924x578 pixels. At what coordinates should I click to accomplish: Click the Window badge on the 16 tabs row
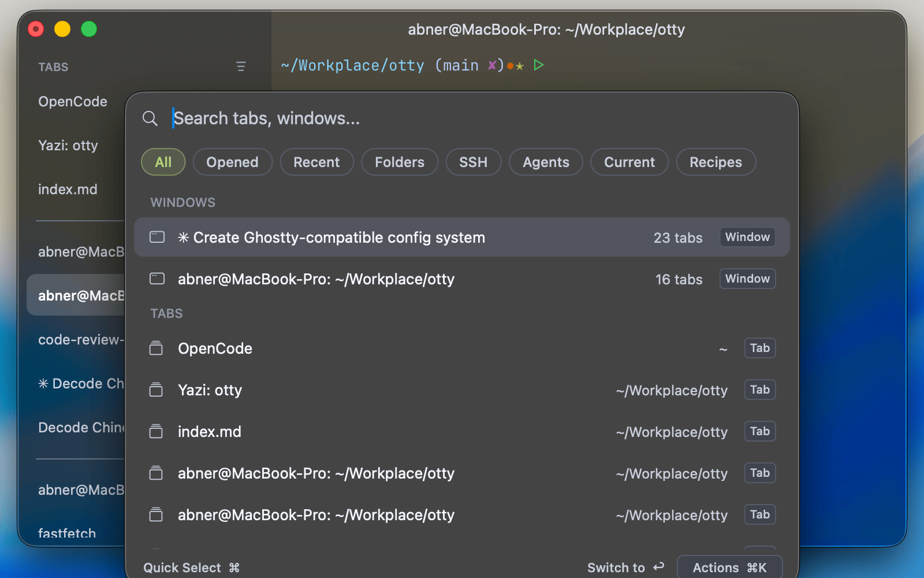coord(747,279)
